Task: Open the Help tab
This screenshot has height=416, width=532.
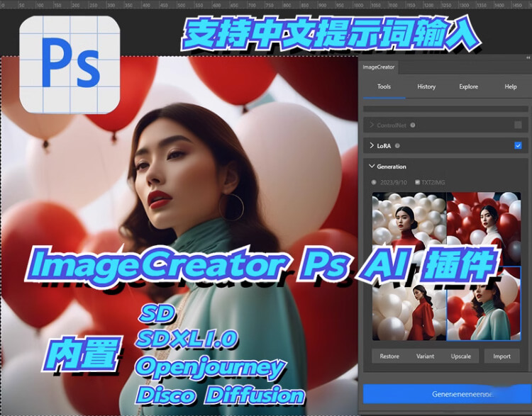Action: tap(510, 86)
